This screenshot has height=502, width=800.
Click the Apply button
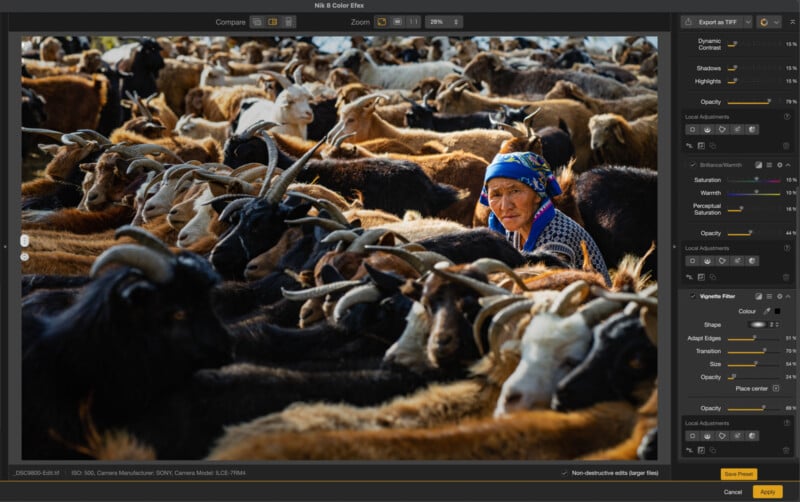pos(767,491)
